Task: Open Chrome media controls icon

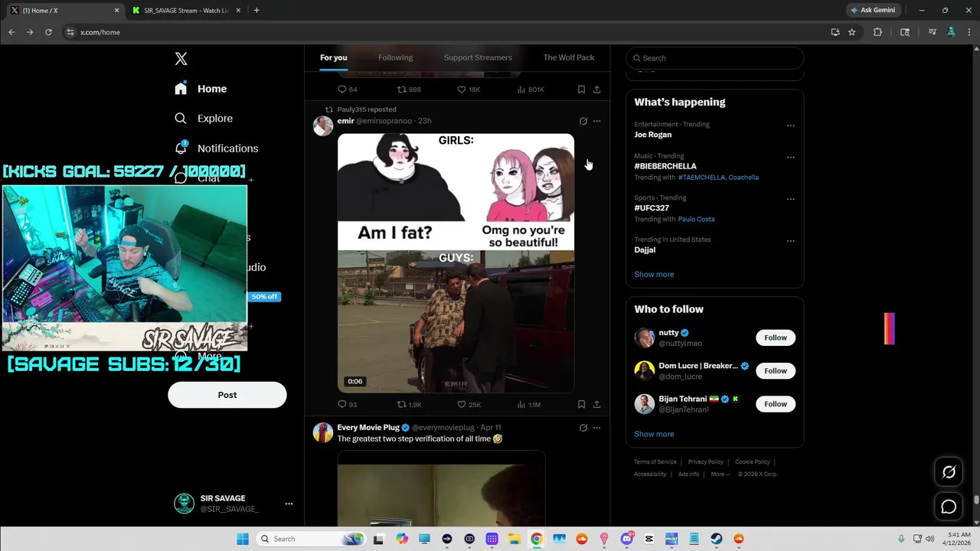Action: [x=932, y=32]
